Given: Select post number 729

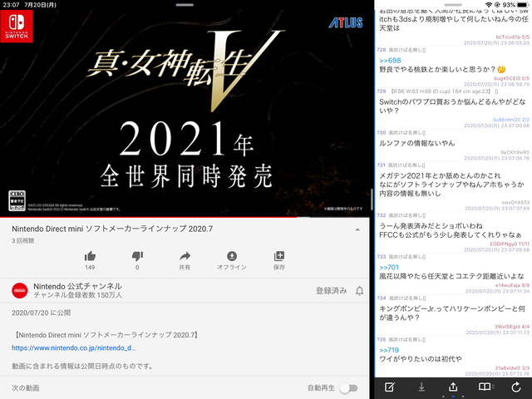Looking at the screenshot, I should coord(382,91).
